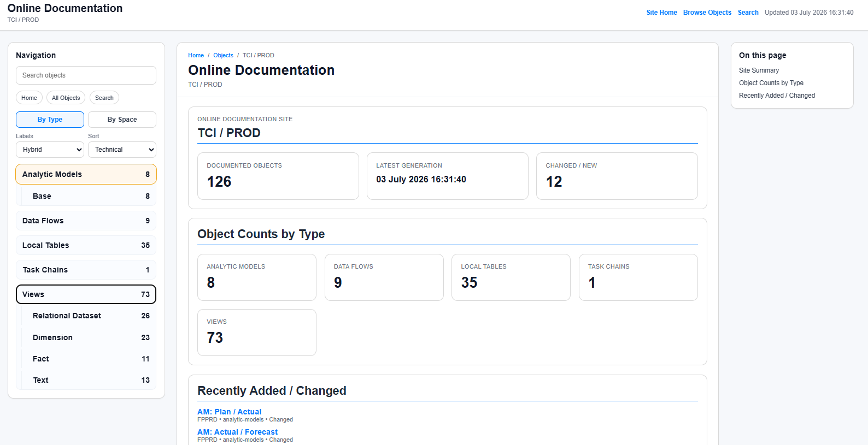Click the Changed / New 12 card

click(x=617, y=176)
